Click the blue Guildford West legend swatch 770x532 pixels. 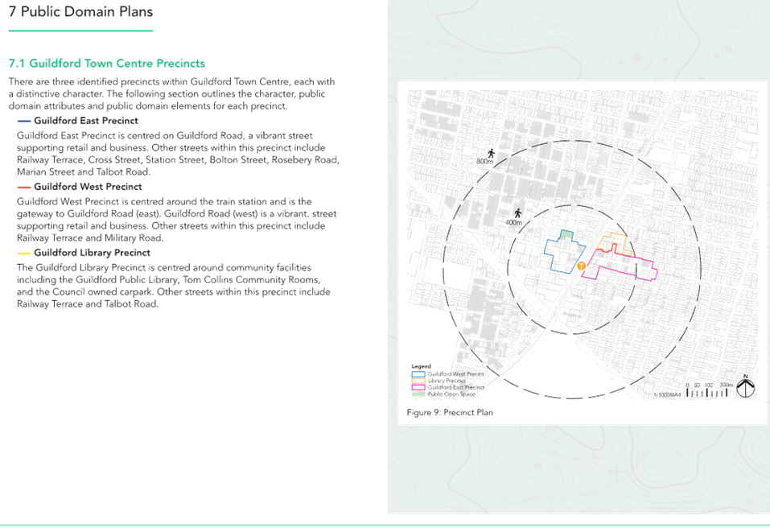coord(418,373)
